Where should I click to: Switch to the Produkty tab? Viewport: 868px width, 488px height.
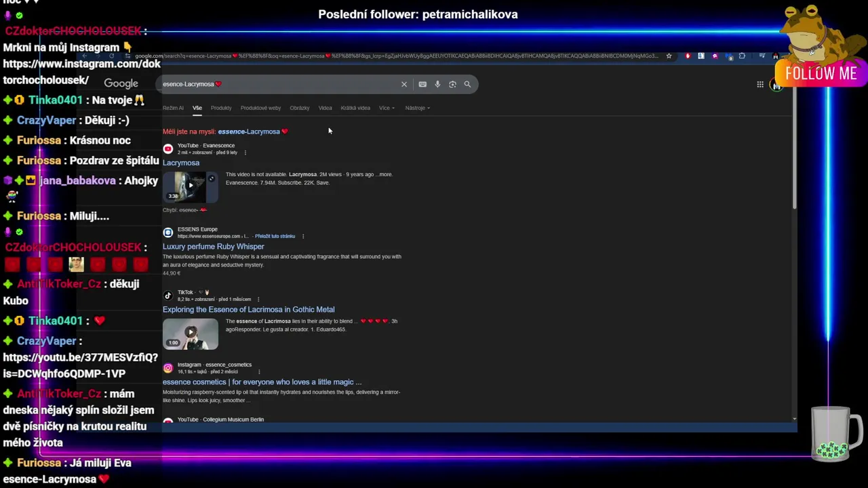coord(221,108)
